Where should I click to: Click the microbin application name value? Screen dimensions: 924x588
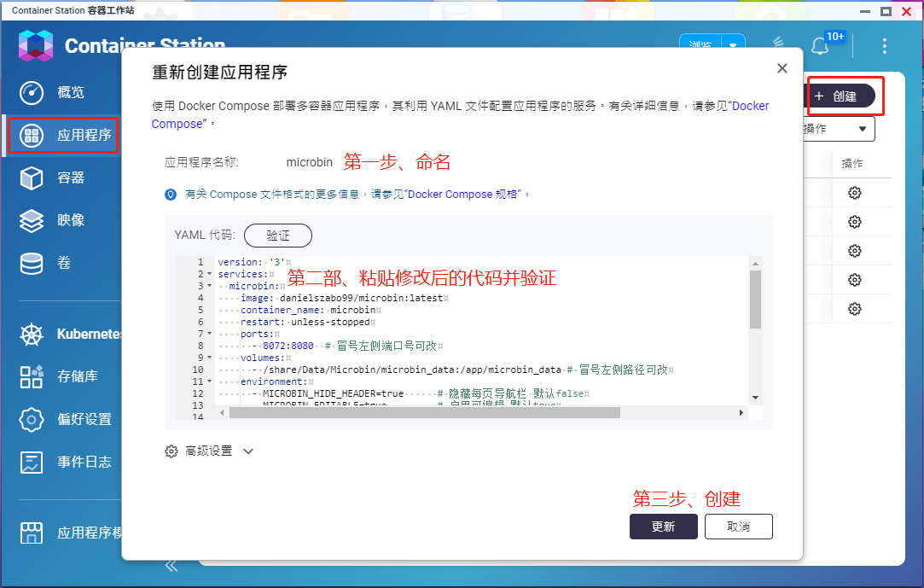(x=310, y=162)
